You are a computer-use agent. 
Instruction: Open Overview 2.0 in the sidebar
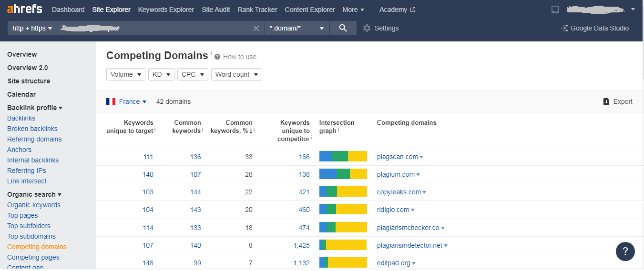click(x=28, y=68)
